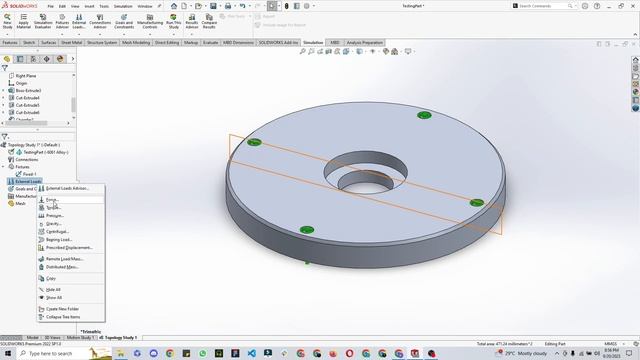The image size is (640, 360).
Task: Open the Simulation Evaluator
Action: [43, 21]
